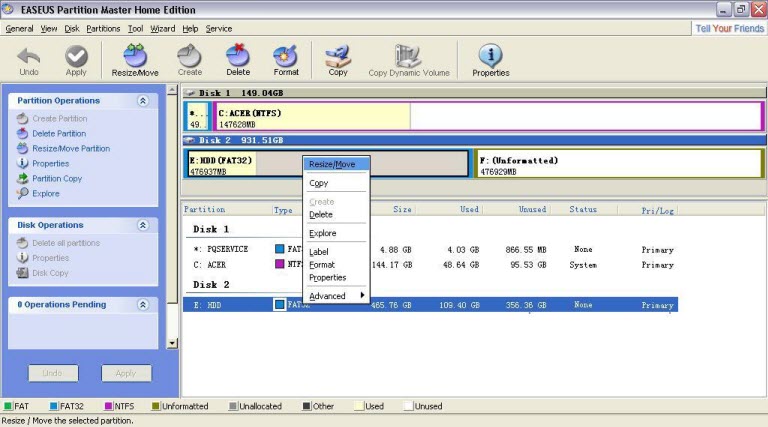Select the small PQSERVICE partition block on Disk 1

[197, 117]
